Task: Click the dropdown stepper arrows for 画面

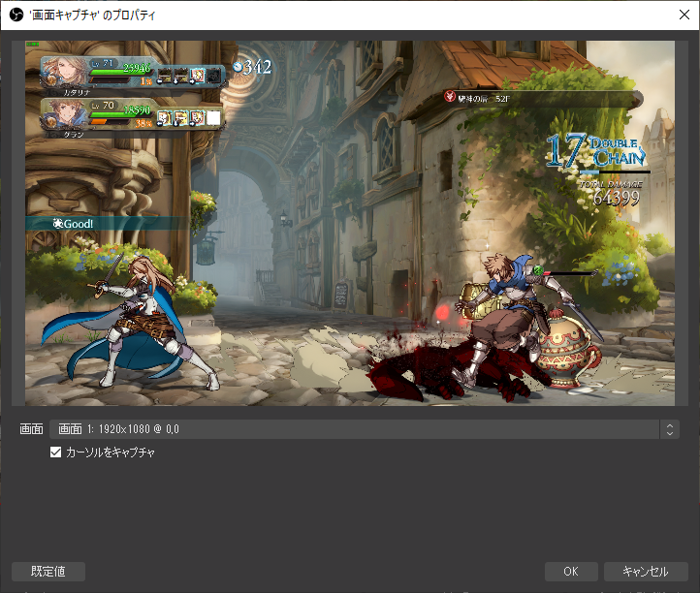Action: coord(670,429)
